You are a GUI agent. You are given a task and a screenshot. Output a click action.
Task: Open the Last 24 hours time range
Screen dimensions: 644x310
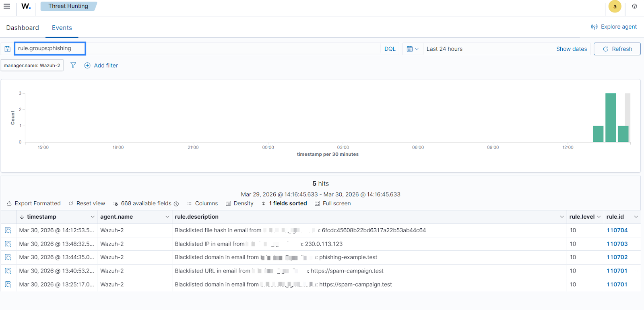445,49
